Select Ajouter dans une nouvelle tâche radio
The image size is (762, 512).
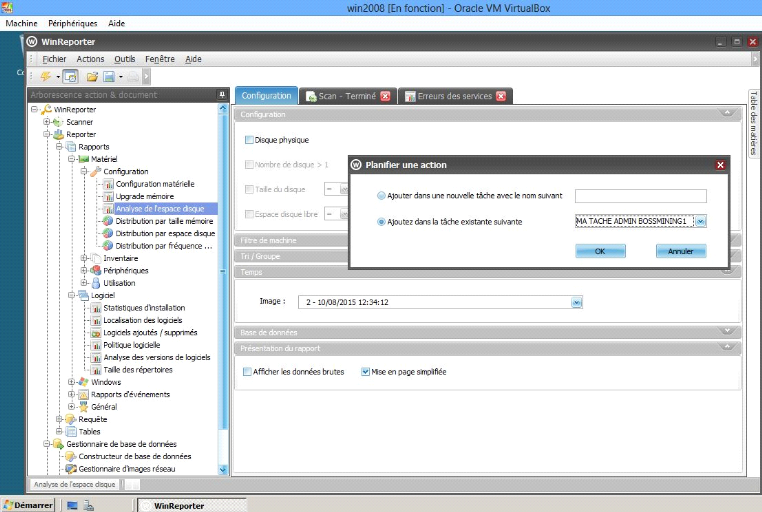click(381, 196)
